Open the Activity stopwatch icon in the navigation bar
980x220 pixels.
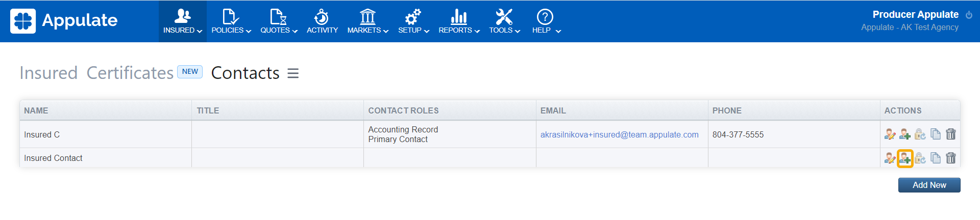322,21
